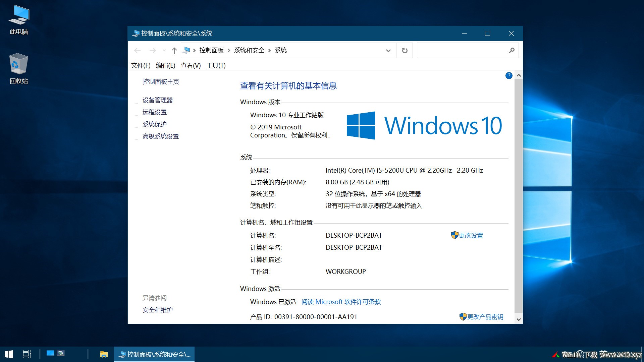Click DESKTOP-BCP2BAT in the 计算机全名 row
The height and width of the screenshot is (362, 644).
coord(354,247)
